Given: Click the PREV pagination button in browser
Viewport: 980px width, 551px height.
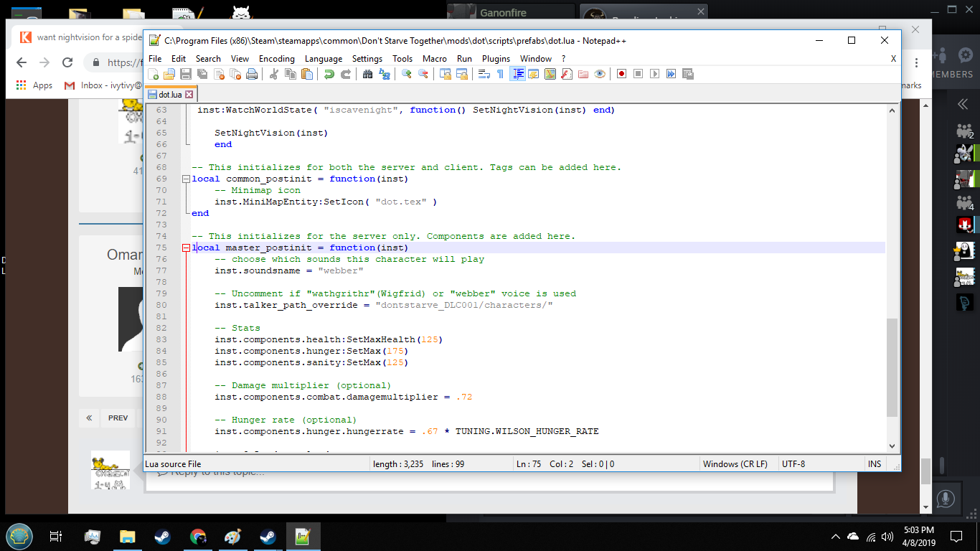Looking at the screenshot, I should tap(118, 418).
